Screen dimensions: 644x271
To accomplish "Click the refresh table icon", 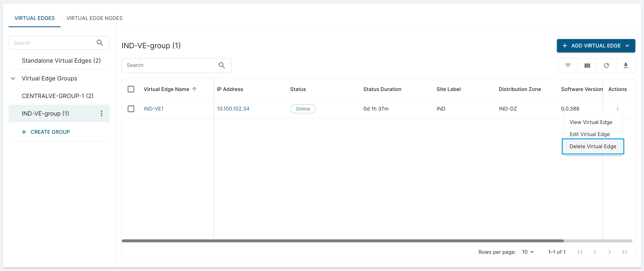I will [606, 65].
